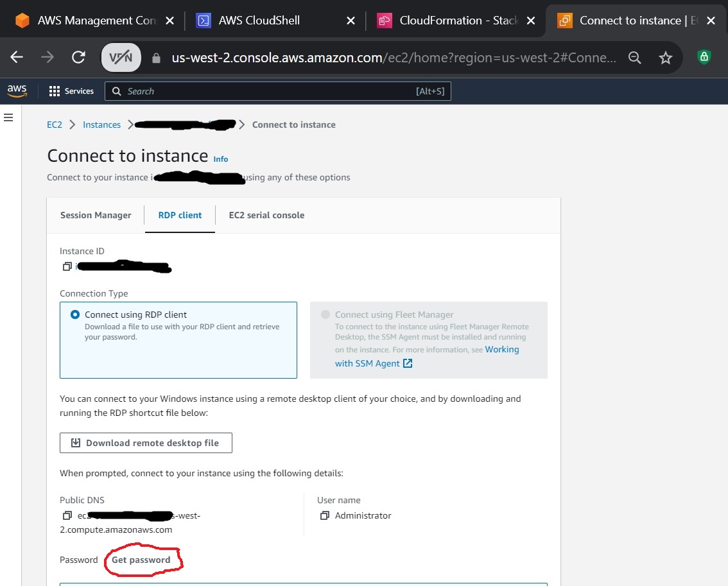Click the Connect to instance breadcrumb text

click(x=294, y=125)
